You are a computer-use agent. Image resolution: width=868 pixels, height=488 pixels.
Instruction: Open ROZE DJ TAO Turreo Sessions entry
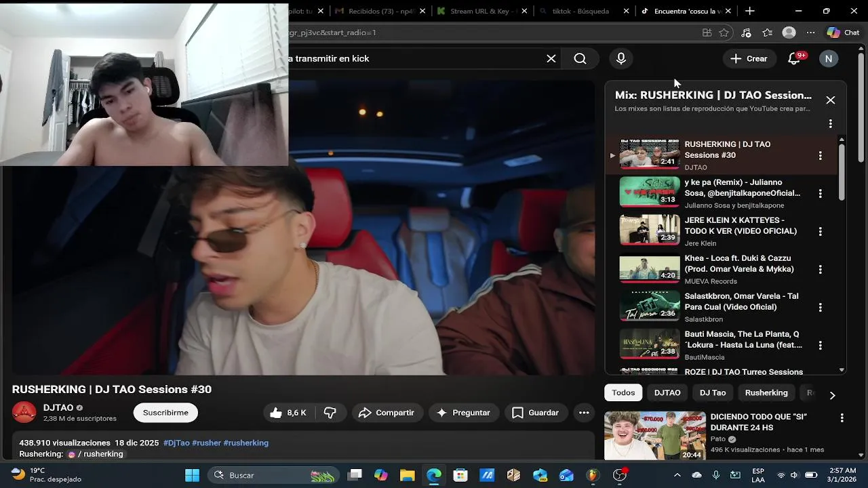pos(743,372)
